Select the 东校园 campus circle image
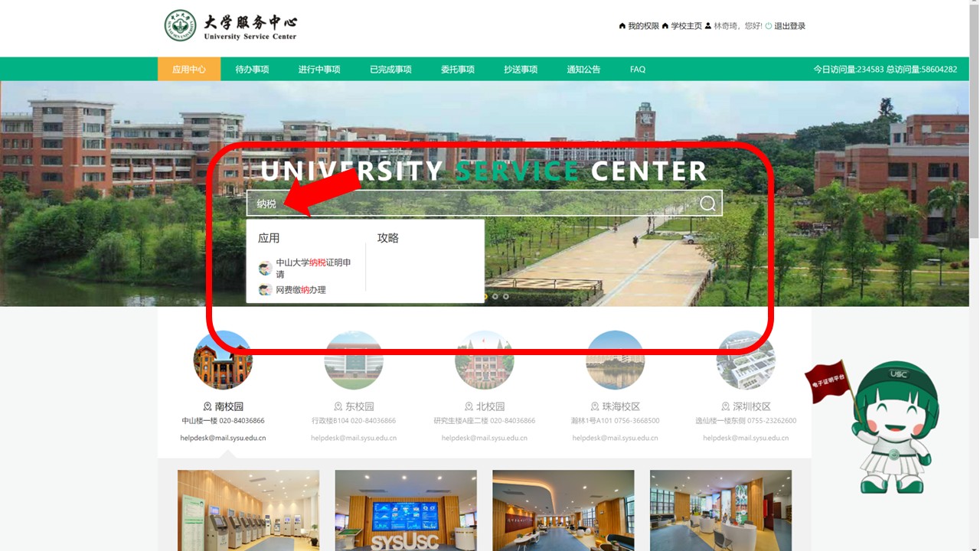Viewport: 980px width, 551px height. (354, 360)
